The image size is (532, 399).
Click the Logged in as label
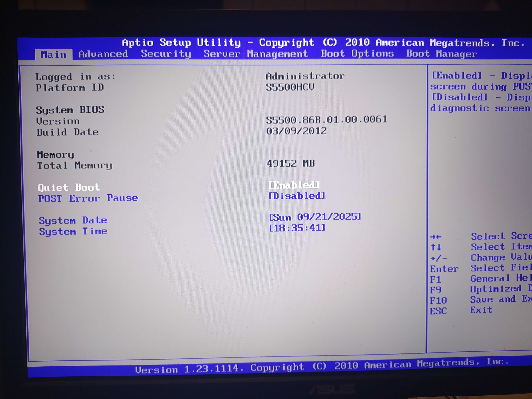click(x=75, y=77)
